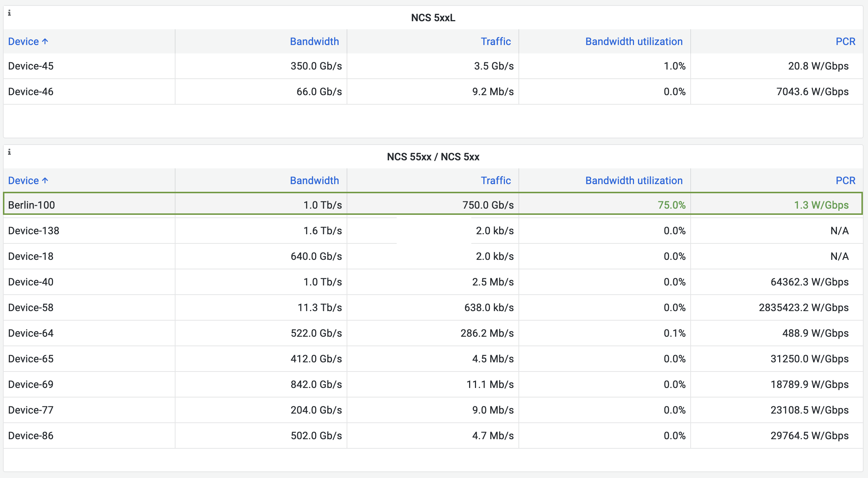Sort NCS 5xxL by Bandwidth utilization header
This screenshot has height=478, width=868.
[x=634, y=42]
